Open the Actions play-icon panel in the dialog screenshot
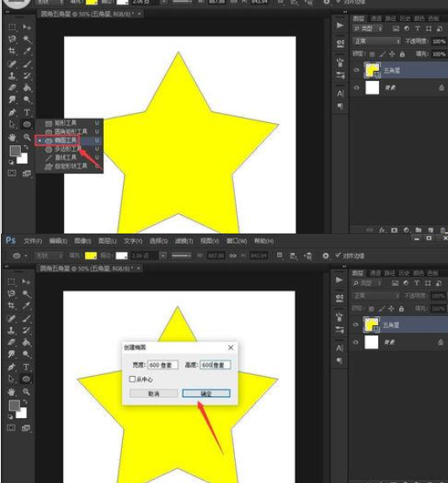The height and width of the screenshot is (483, 448). click(339, 280)
